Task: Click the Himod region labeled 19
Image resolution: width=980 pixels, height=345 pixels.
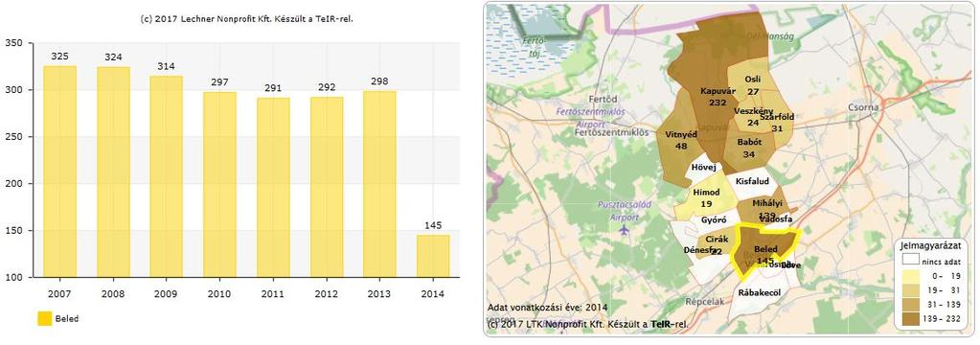Action: [706, 197]
